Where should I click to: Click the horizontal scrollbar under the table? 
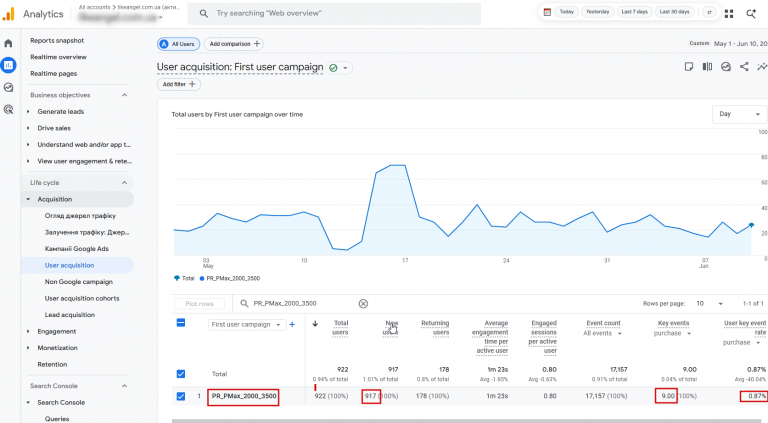(x=470, y=421)
